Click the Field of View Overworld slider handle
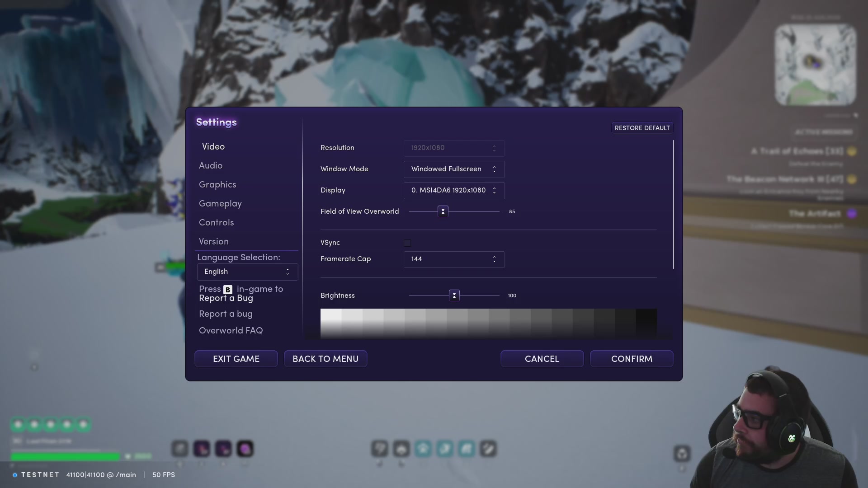This screenshot has width=868, height=488. click(443, 211)
